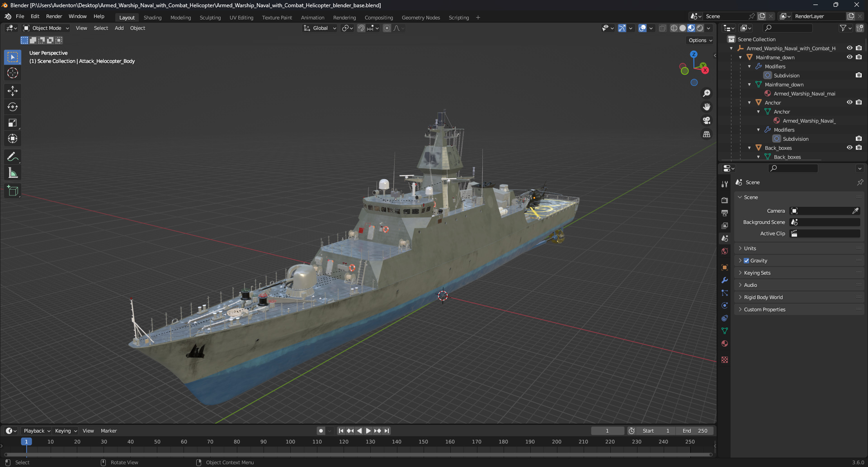Click the Camera field in Scene panel
Viewport: 868px width, 467px height.
point(825,211)
